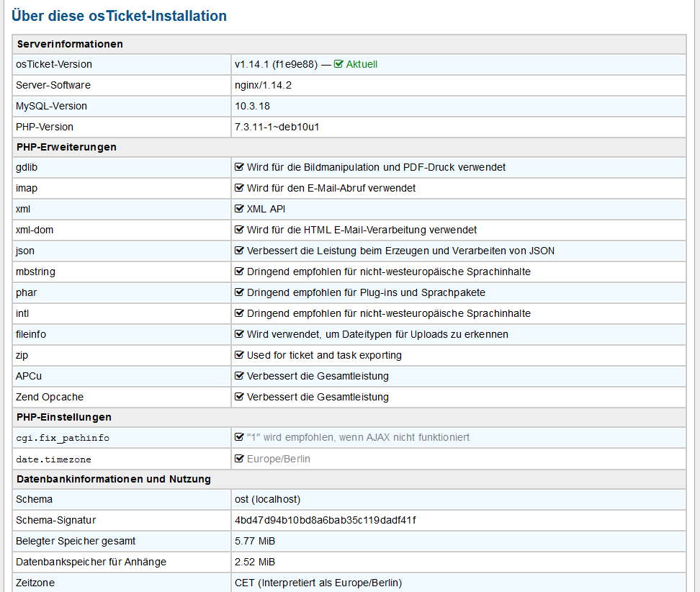Click the 5.77 MiB storage value
The width and height of the screenshot is (700, 592).
pos(255,541)
